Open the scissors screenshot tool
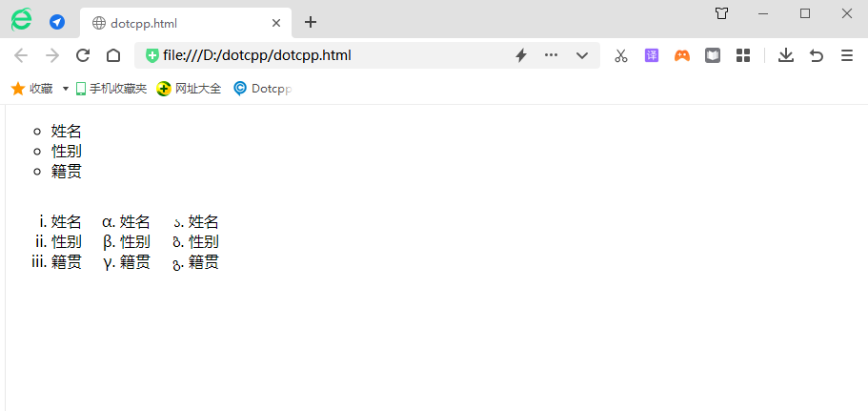The width and height of the screenshot is (868, 411). 621,55
